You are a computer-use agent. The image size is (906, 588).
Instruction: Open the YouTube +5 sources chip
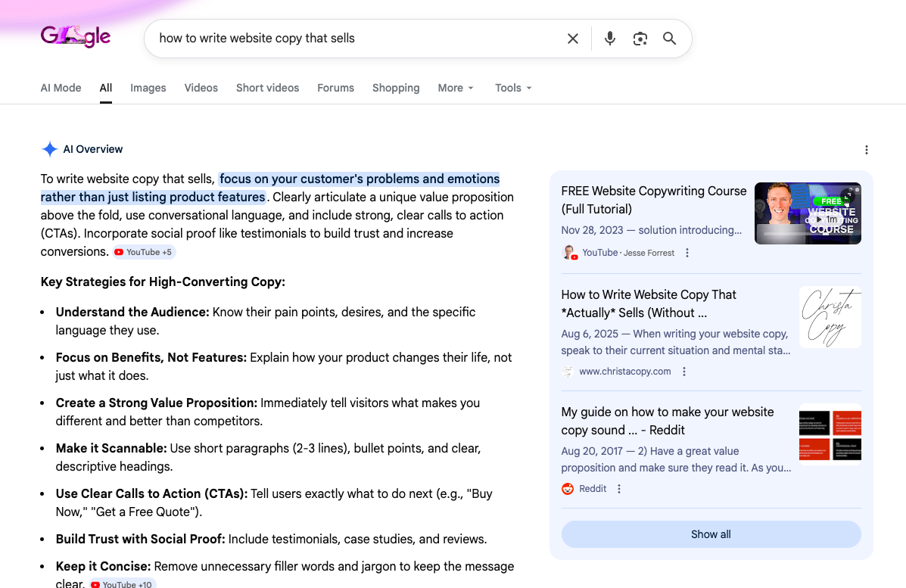click(143, 252)
